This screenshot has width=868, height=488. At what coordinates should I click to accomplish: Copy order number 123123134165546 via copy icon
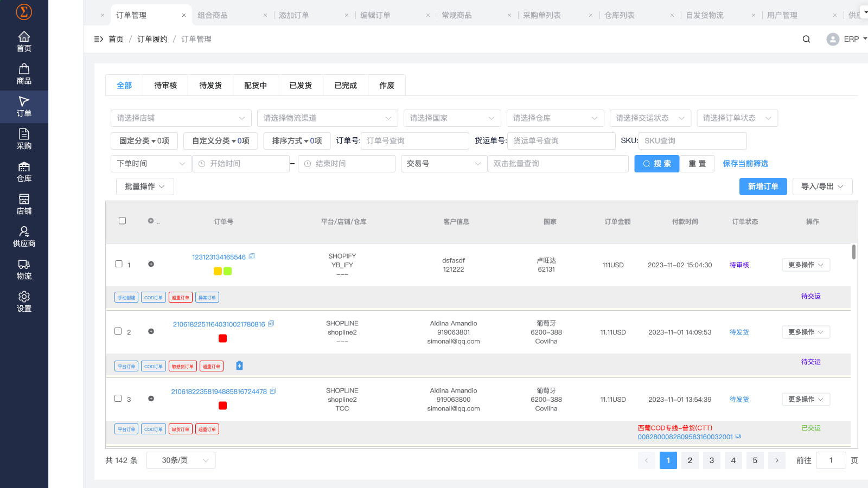click(x=252, y=256)
